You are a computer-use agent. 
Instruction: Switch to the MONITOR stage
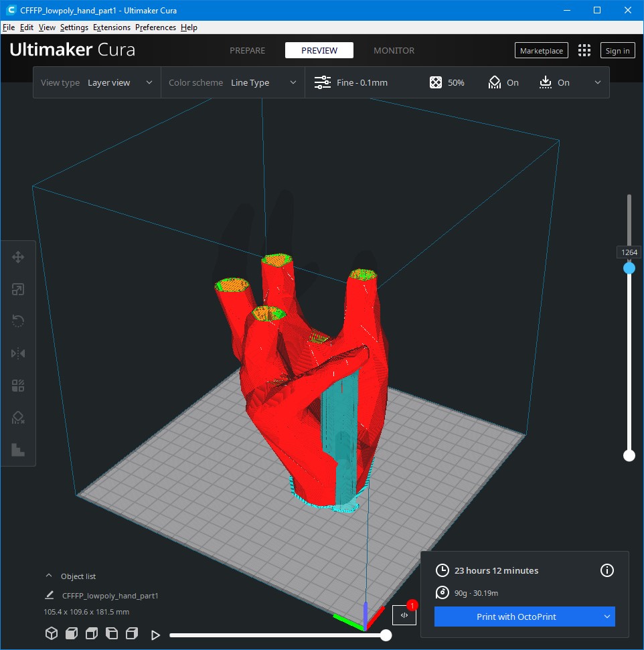(394, 51)
